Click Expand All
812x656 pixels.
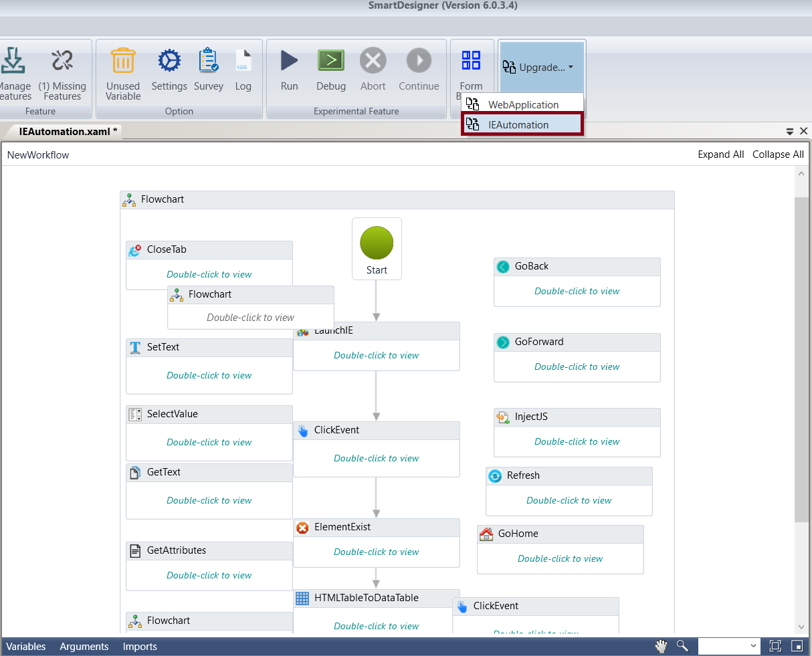tap(720, 154)
